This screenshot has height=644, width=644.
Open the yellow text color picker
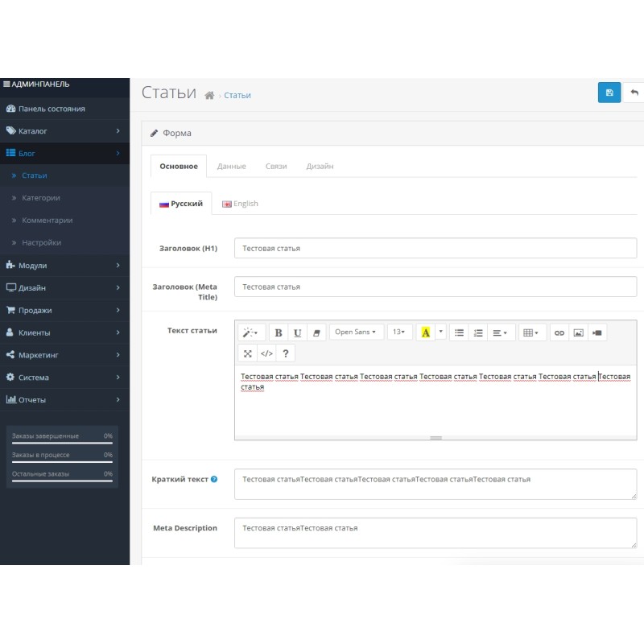[426, 332]
